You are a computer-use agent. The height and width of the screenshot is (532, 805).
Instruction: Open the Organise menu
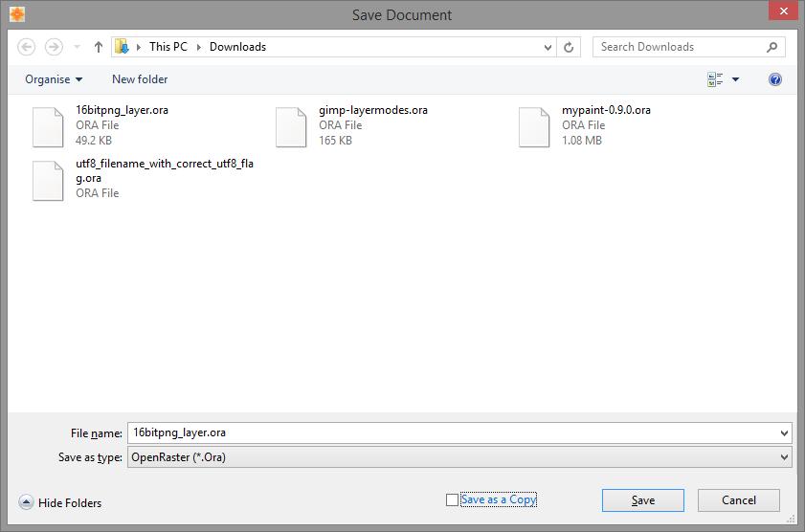click(54, 79)
